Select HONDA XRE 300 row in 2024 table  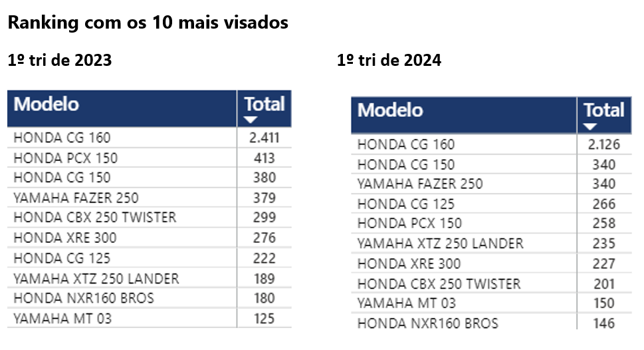point(409,263)
